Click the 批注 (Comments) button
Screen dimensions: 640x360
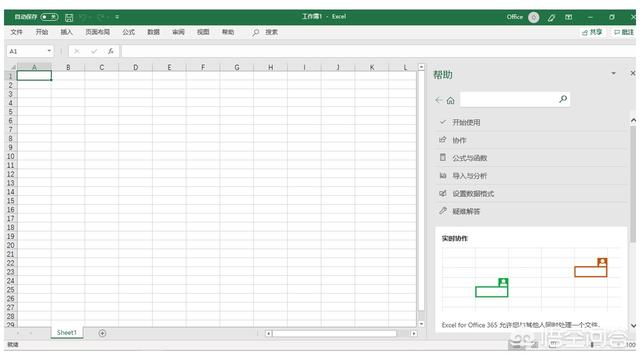pyautogui.click(x=624, y=32)
